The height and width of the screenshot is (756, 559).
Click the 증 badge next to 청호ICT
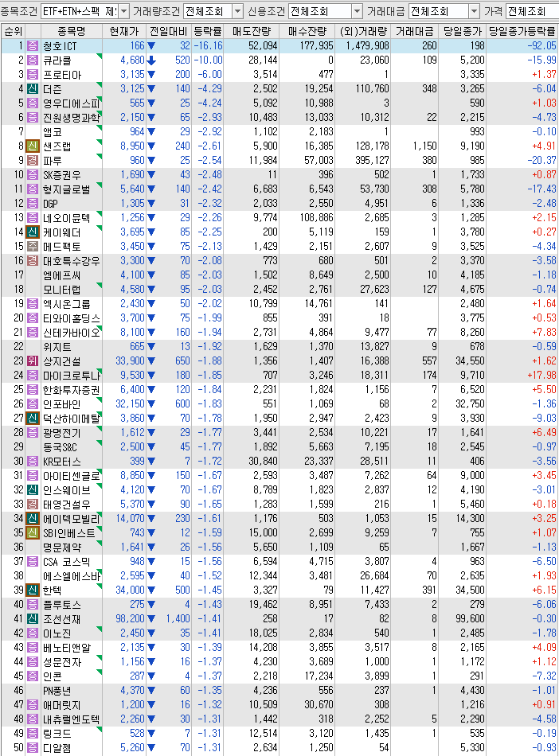pyautogui.click(x=33, y=46)
